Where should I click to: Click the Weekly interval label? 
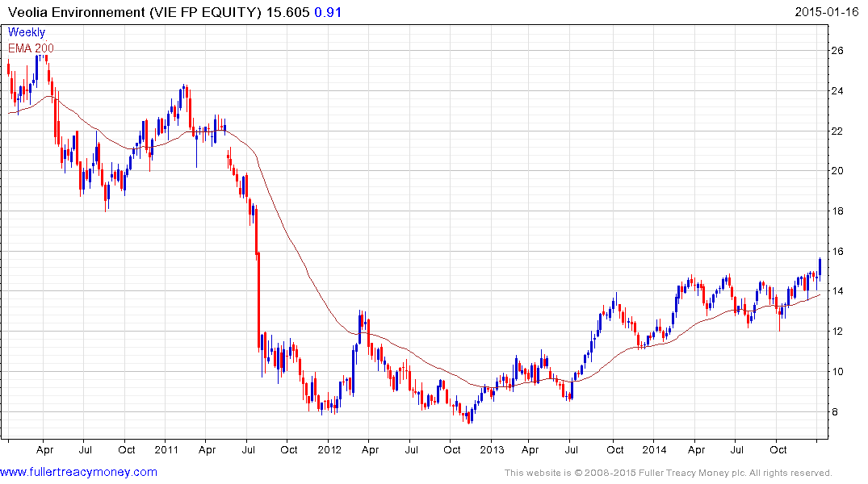[x=27, y=32]
